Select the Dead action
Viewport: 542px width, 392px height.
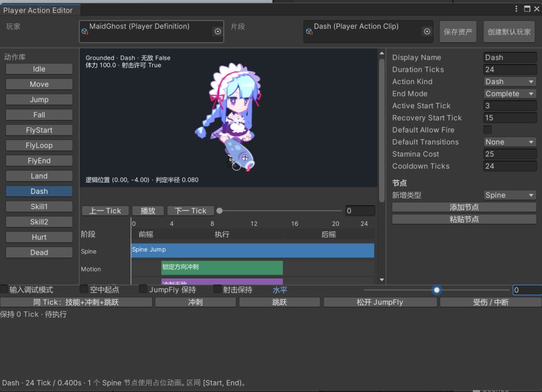[39, 252]
